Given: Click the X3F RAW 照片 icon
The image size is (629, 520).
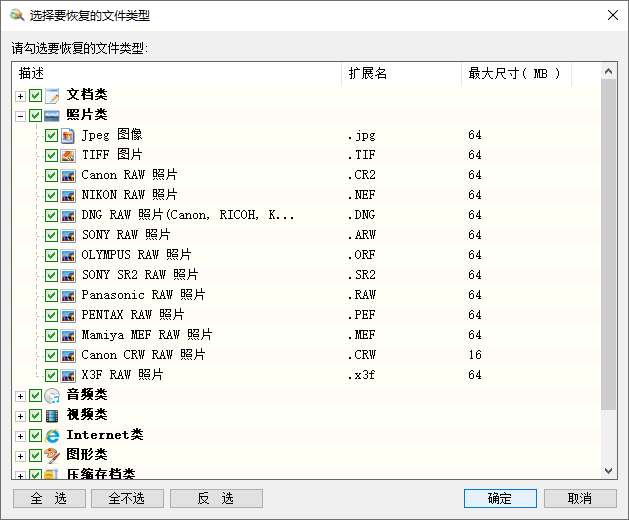Looking at the screenshot, I should click(x=68, y=376).
